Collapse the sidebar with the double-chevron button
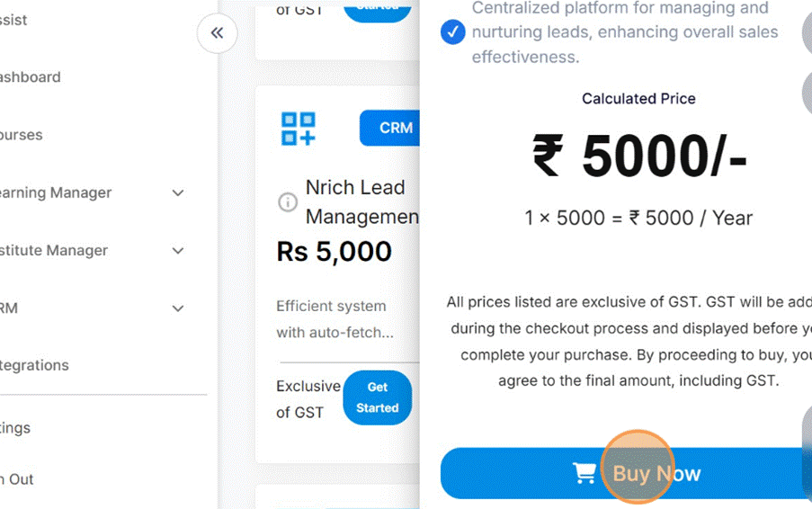 click(x=217, y=34)
